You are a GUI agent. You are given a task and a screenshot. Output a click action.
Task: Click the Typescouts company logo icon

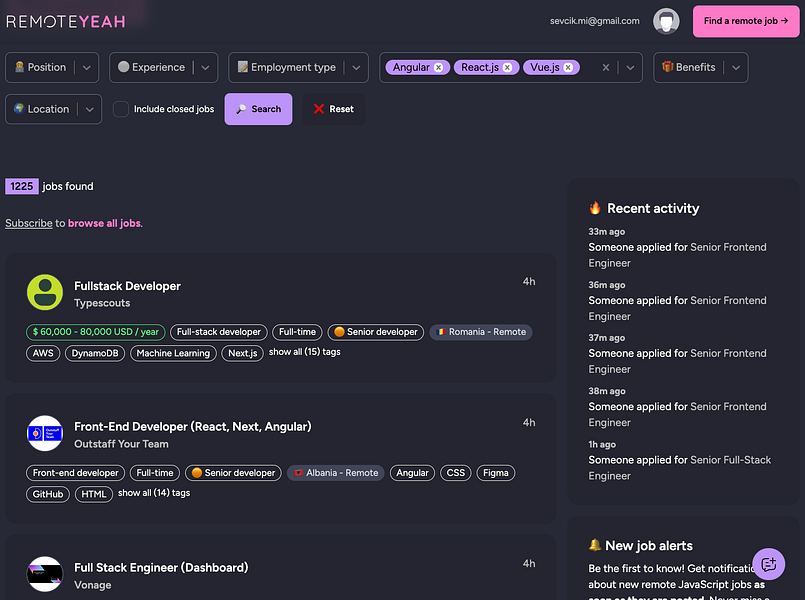tap(44, 292)
